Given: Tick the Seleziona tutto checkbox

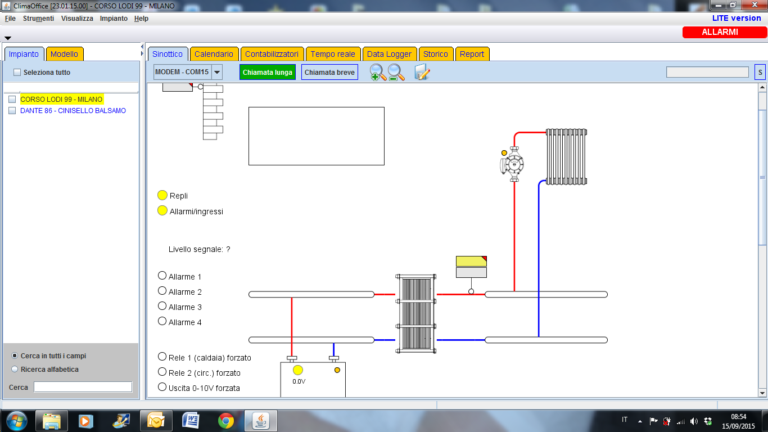Looking at the screenshot, I should point(17,73).
